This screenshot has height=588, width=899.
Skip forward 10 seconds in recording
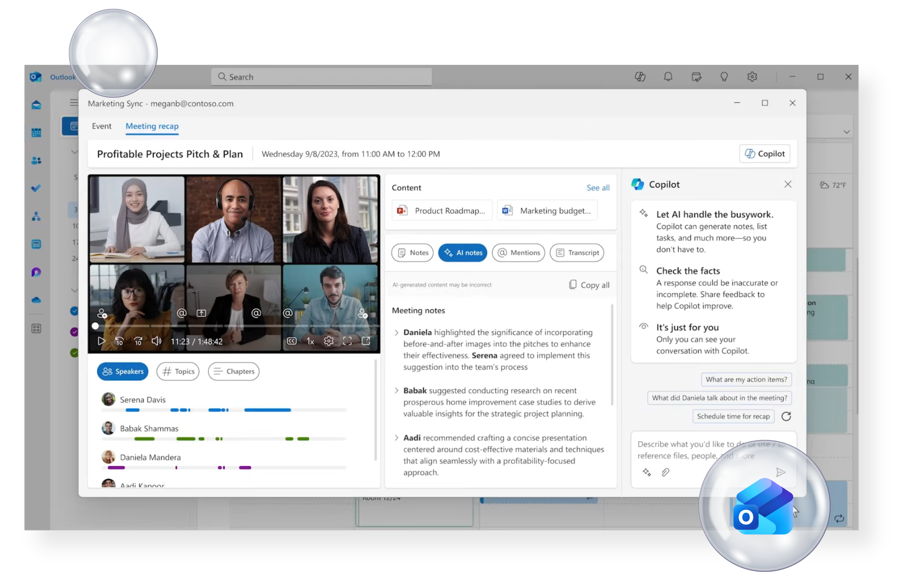(138, 341)
